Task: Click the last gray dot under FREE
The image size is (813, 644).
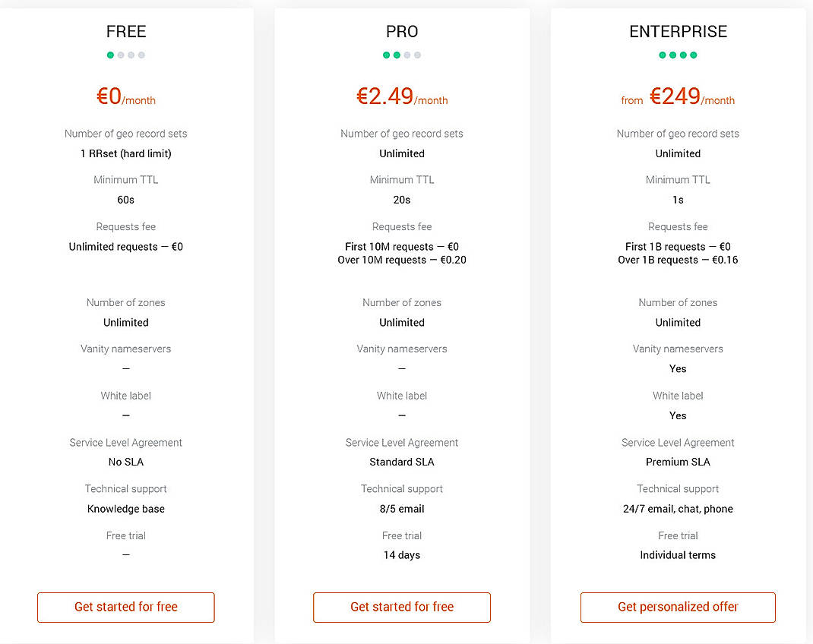Action: [141, 55]
